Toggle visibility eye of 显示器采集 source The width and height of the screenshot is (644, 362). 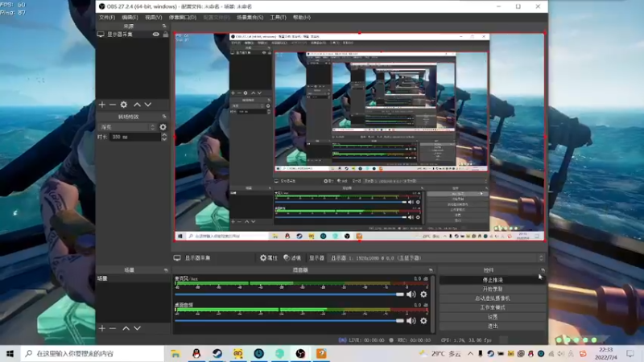pyautogui.click(x=155, y=35)
